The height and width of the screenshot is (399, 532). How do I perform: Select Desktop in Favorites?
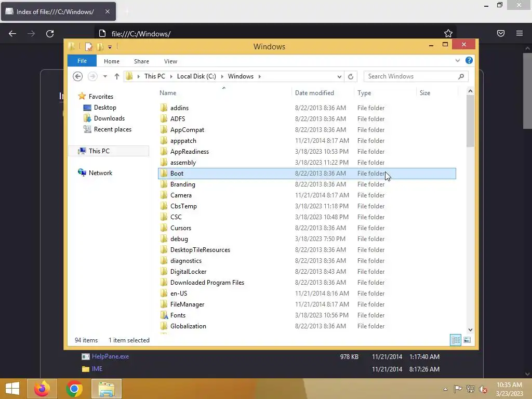pyautogui.click(x=105, y=107)
